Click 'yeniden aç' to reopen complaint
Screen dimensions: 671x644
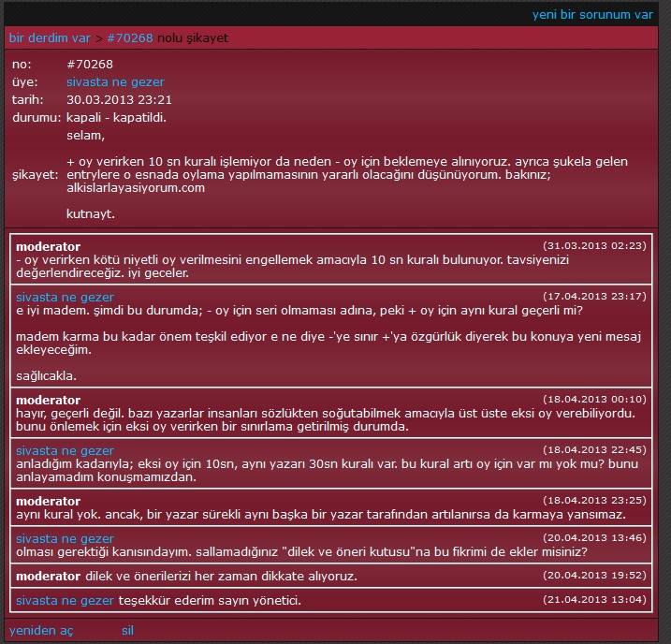(41, 630)
